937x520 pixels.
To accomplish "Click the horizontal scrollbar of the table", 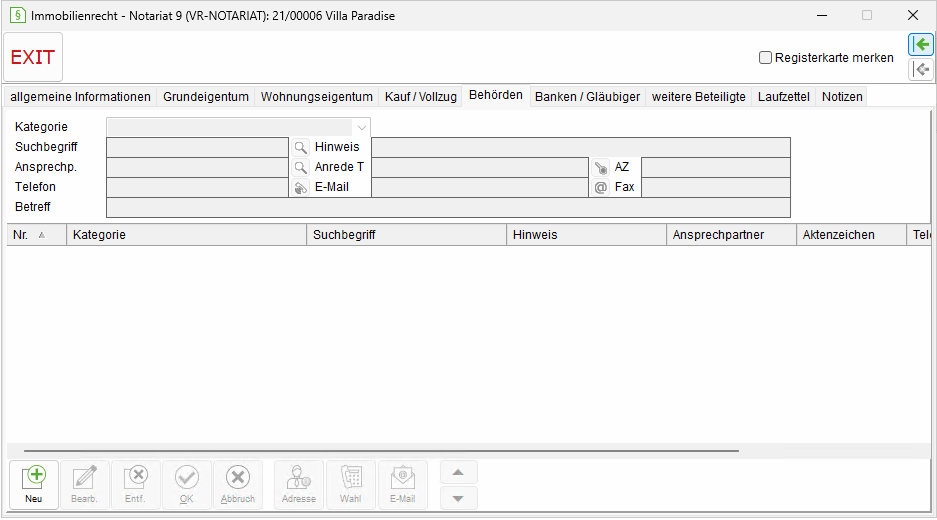I will click(x=381, y=451).
